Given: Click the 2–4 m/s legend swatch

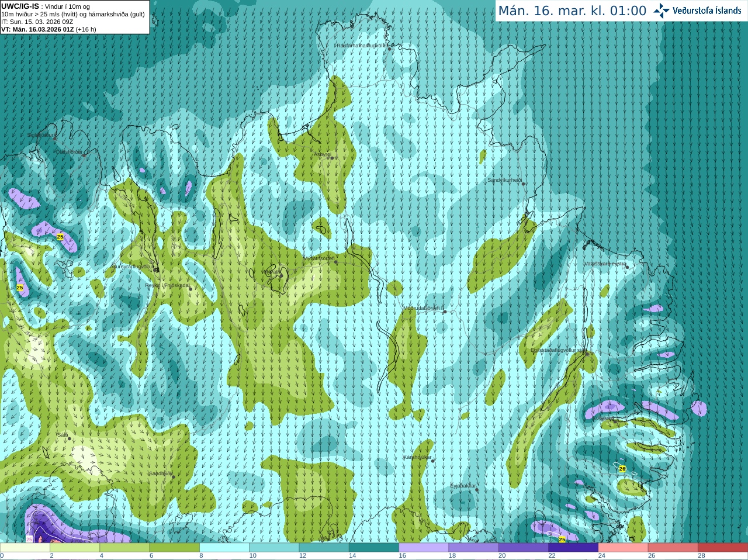Looking at the screenshot, I should click(75, 548).
